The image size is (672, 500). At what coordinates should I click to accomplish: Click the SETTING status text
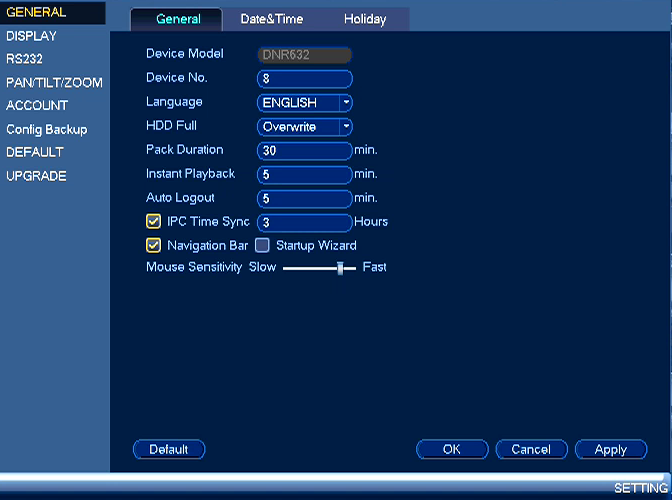coord(641,488)
